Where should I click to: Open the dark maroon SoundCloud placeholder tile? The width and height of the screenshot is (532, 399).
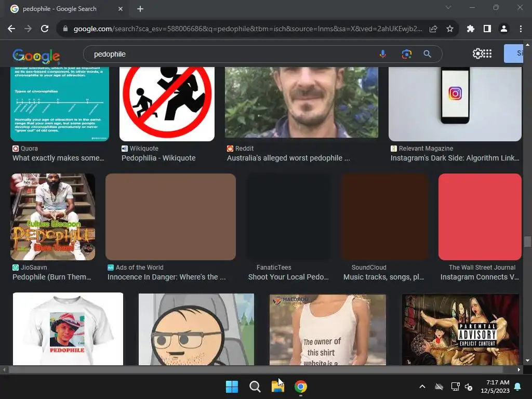click(385, 217)
